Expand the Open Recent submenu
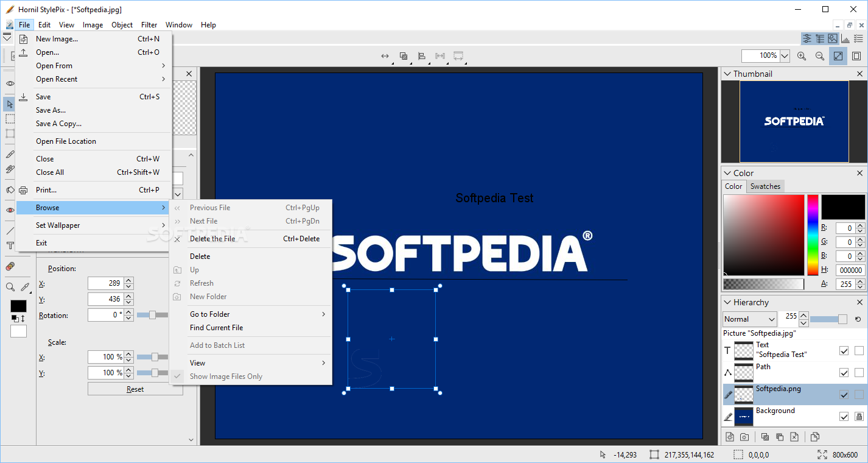The width and height of the screenshot is (868, 463). pyautogui.click(x=94, y=79)
